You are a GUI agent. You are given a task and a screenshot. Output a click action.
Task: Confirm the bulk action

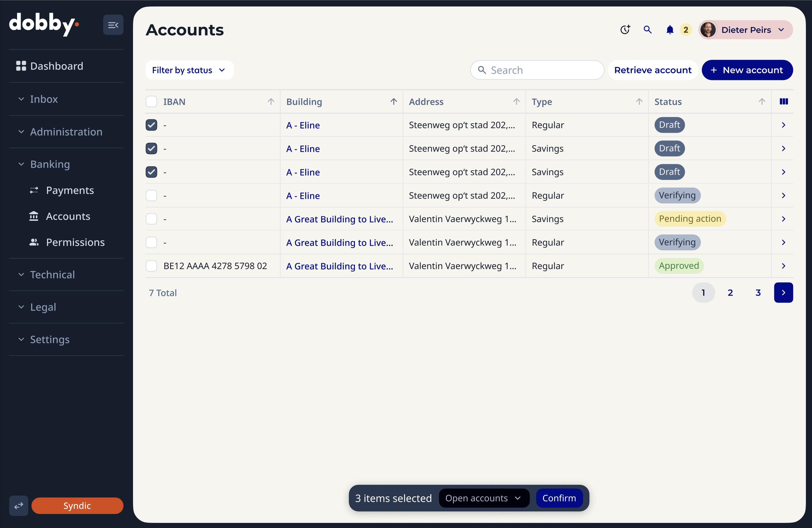pos(559,498)
